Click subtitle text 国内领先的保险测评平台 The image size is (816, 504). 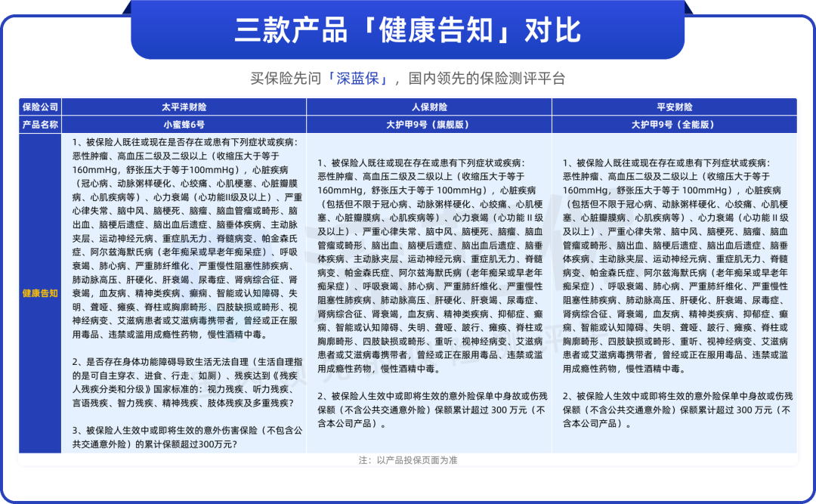coord(487,79)
